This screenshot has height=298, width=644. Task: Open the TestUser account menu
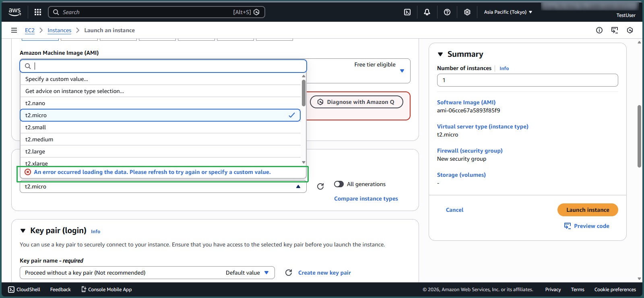coord(626,15)
